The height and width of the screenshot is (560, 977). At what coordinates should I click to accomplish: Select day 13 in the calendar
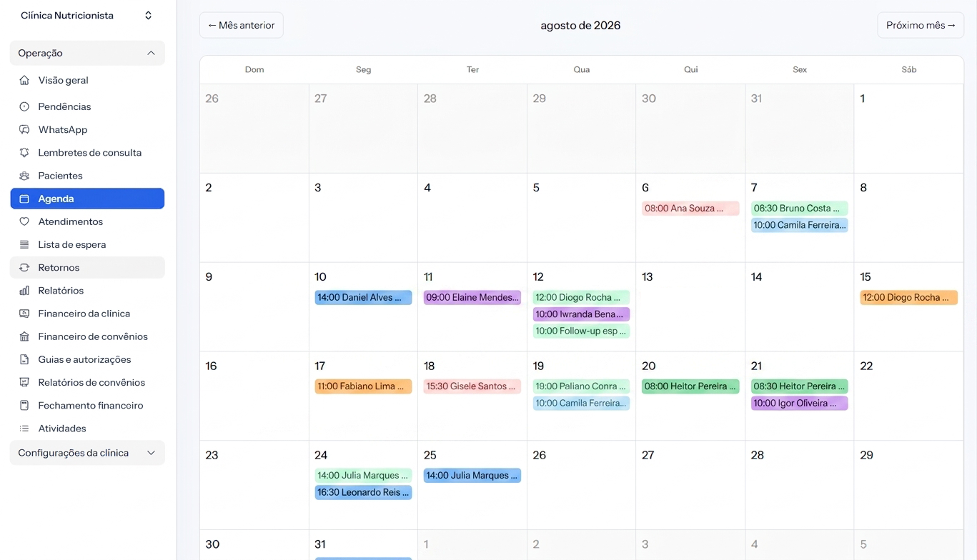(690, 307)
